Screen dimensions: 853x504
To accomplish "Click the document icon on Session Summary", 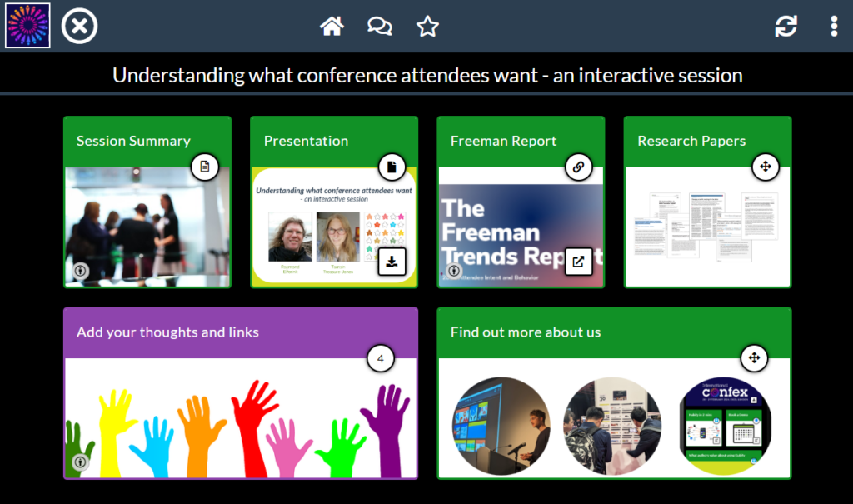I will (205, 167).
